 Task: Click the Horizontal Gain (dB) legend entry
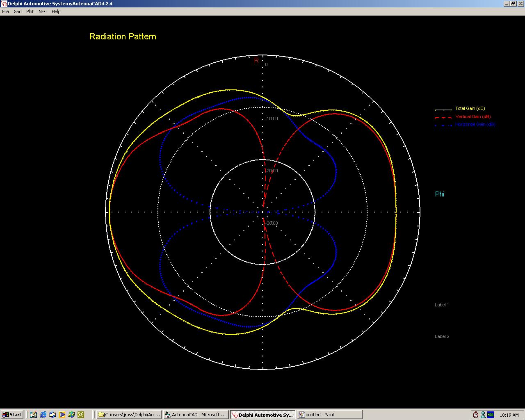point(475,124)
